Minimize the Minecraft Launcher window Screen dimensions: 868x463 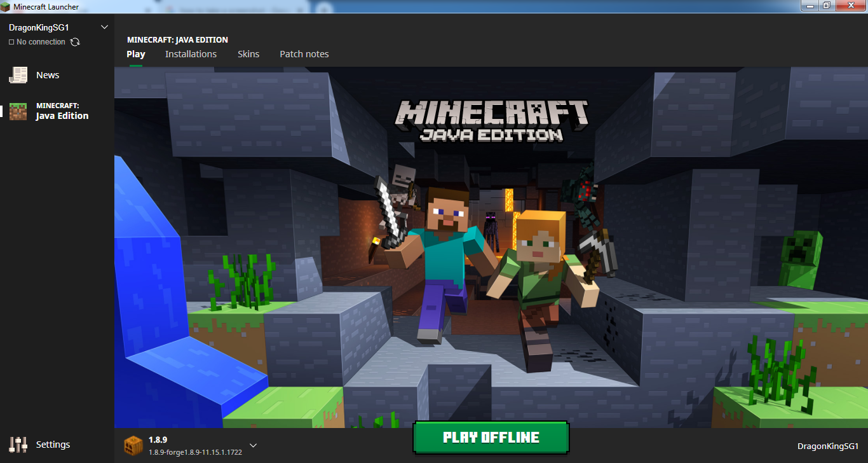click(x=809, y=5)
